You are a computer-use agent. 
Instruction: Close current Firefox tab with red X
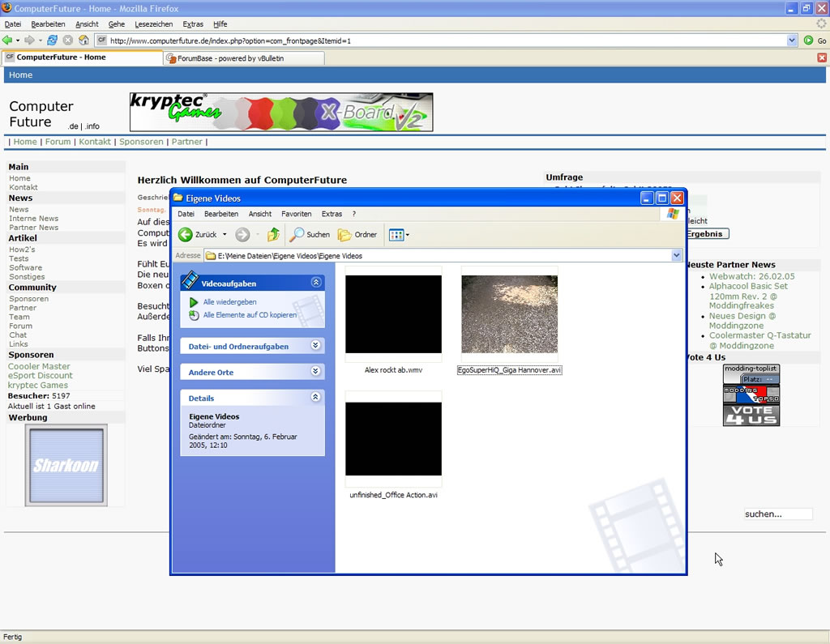[822, 58]
